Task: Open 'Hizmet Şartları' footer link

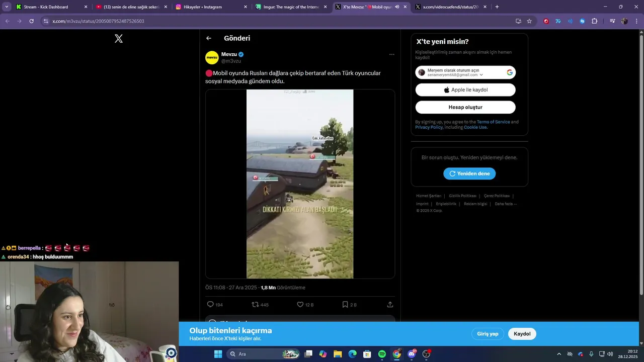Action: pos(429,196)
